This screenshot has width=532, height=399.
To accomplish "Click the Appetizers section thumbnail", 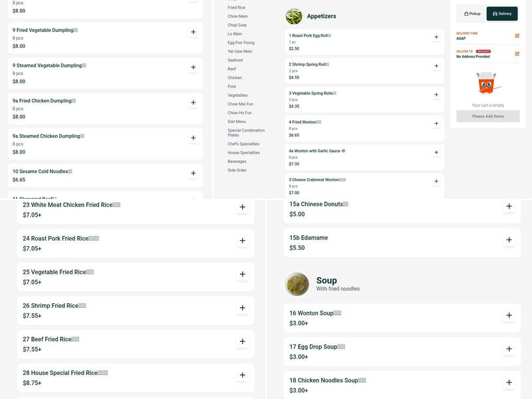I will (294, 17).
